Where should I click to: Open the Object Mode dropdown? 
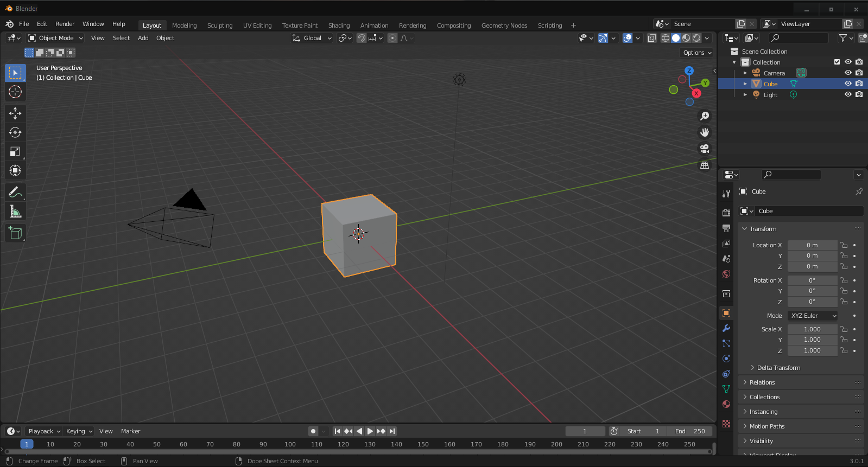pos(55,38)
